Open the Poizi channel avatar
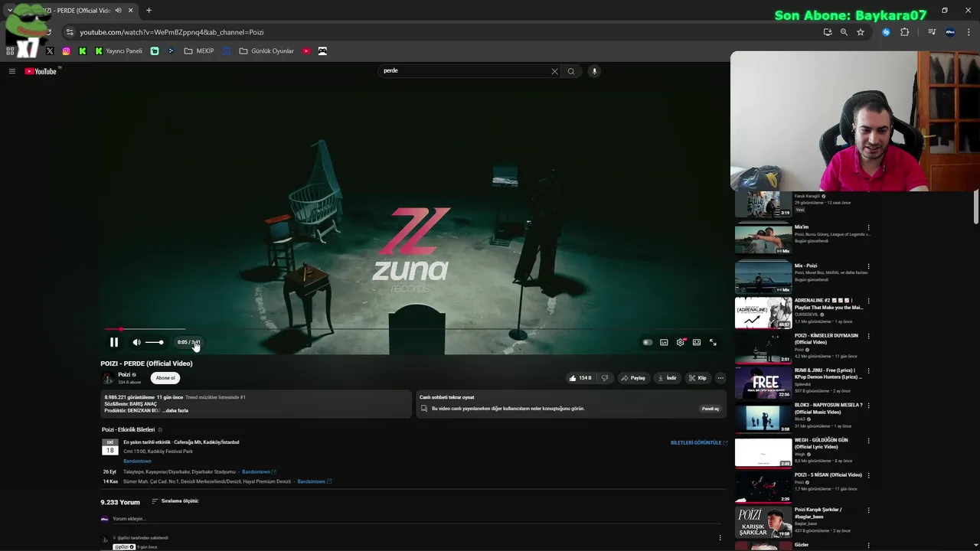This screenshot has width=980, height=551. [108, 378]
